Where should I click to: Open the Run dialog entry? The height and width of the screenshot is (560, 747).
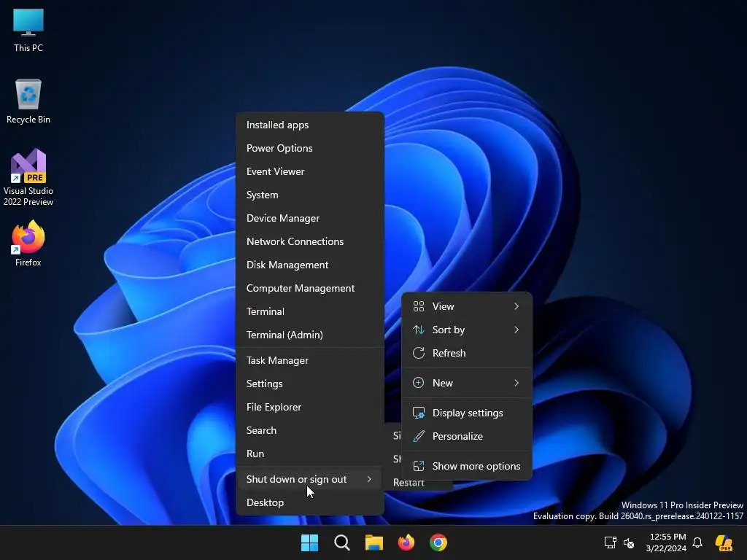tap(310, 454)
